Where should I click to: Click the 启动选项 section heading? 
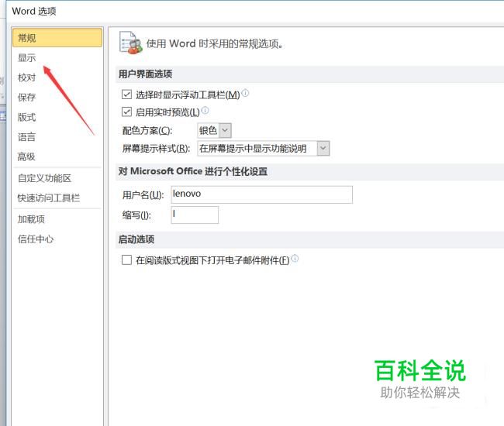[136, 239]
